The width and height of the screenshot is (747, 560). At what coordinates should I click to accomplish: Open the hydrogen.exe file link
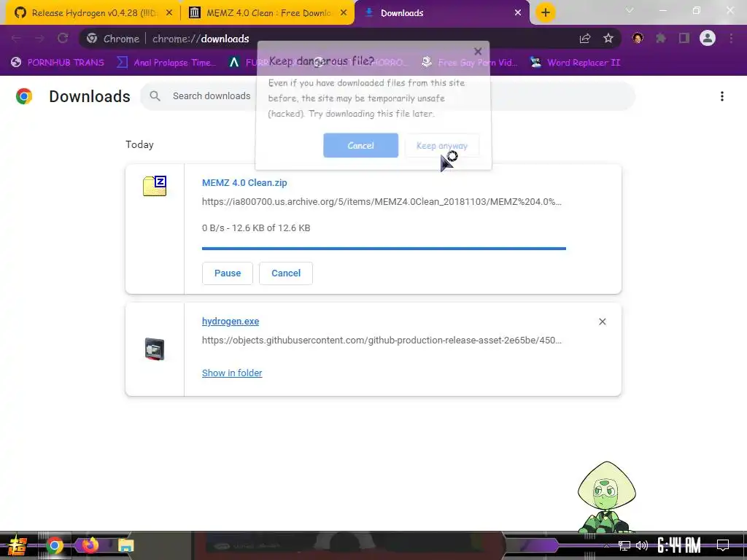(231, 322)
